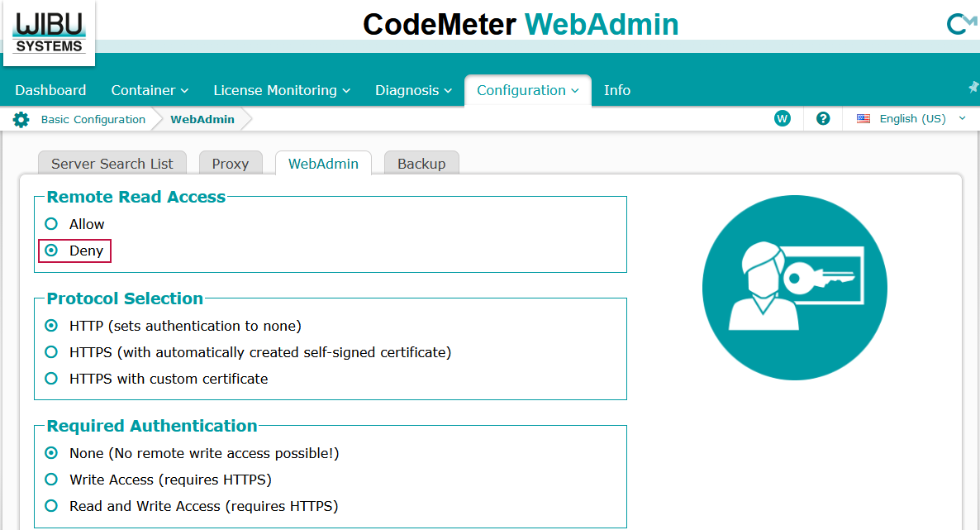Click the US flag icon
Image resolution: width=980 pixels, height=530 pixels.
pos(863,118)
